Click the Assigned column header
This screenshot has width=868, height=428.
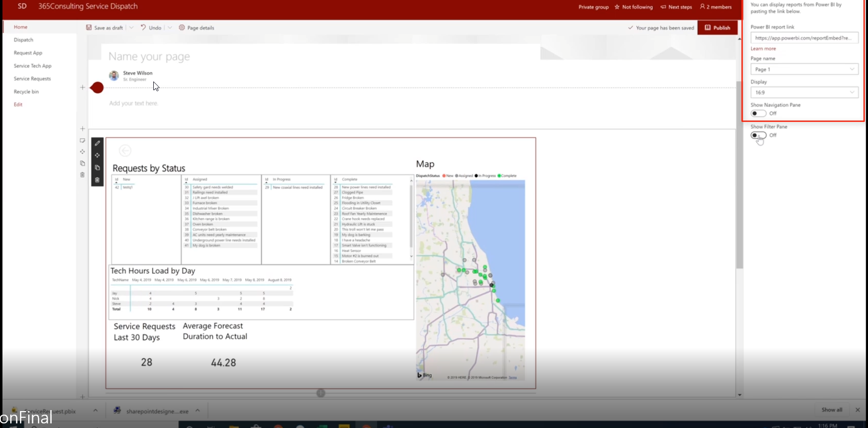200,179
